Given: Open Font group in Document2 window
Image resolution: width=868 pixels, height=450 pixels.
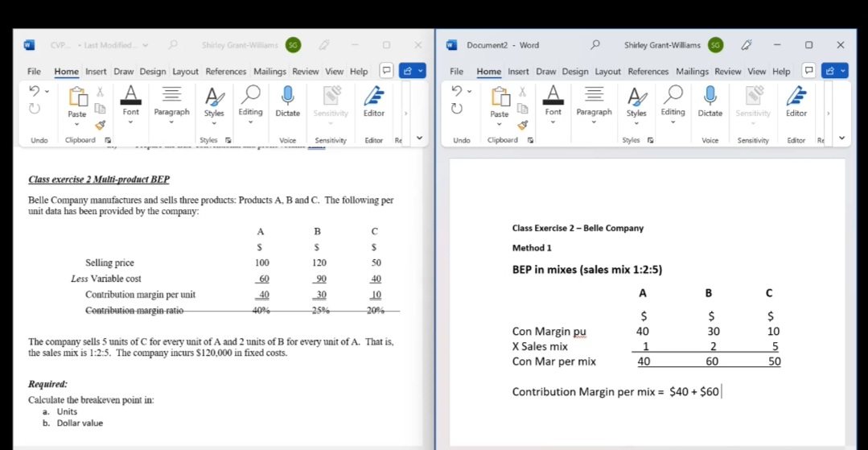Looking at the screenshot, I should point(553,102).
